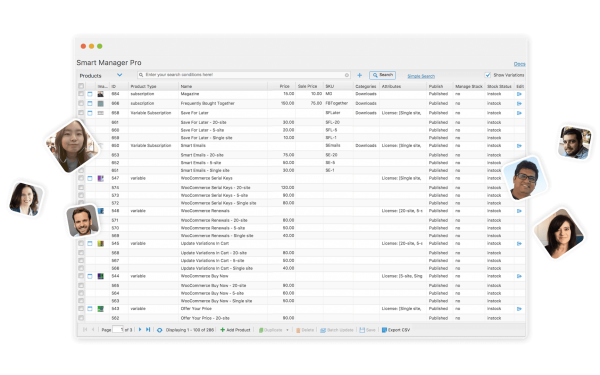Viewport: 600px width, 375px height.
Task: Click the page number field
Action: [x=118, y=329]
